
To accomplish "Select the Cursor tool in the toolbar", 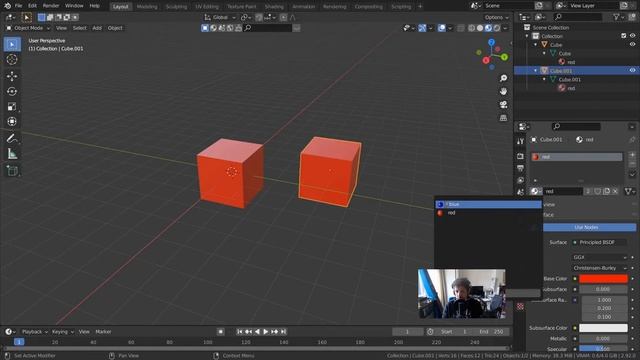I will tap(12, 60).
